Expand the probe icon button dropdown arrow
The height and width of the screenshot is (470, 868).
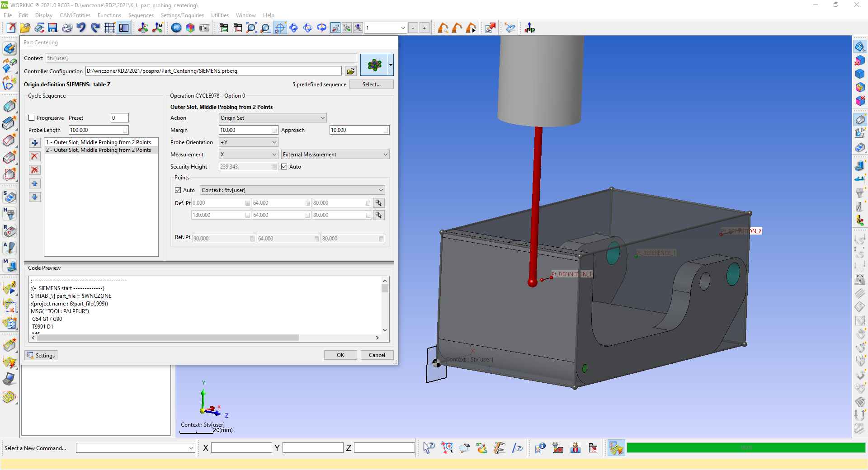pyautogui.click(x=391, y=65)
